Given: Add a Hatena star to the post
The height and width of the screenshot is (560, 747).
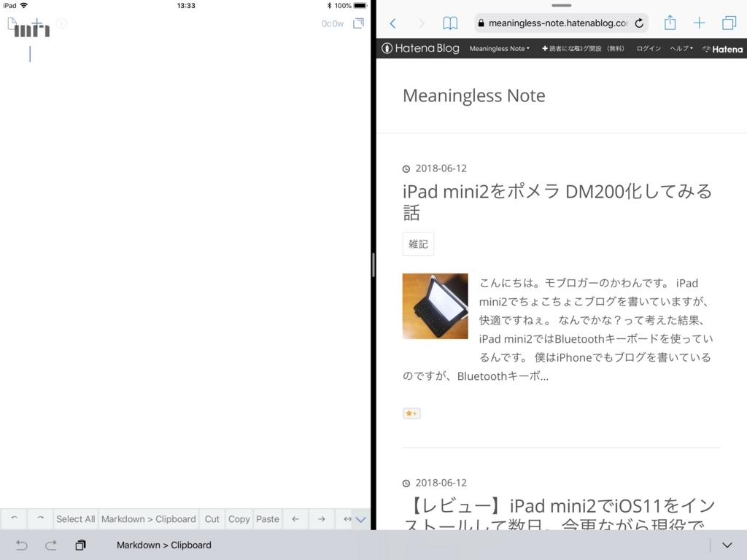Looking at the screenshot, I should click(411, 413).
